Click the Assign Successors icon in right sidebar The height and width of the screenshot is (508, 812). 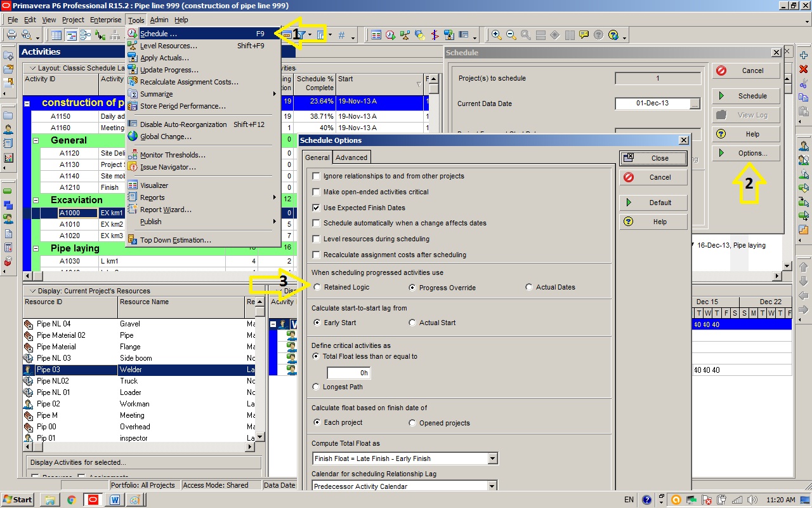[x=803, y=216]
